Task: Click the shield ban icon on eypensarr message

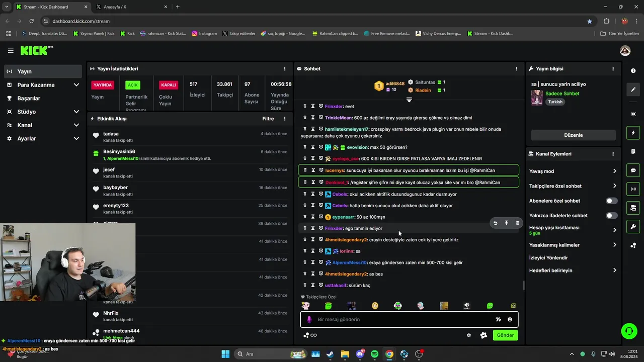Action: [x=320, y=217]
